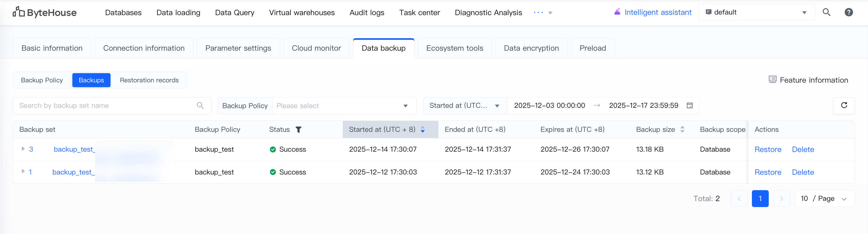Restore the 2025-12-14 backup
868x234 pixels.
768,150
